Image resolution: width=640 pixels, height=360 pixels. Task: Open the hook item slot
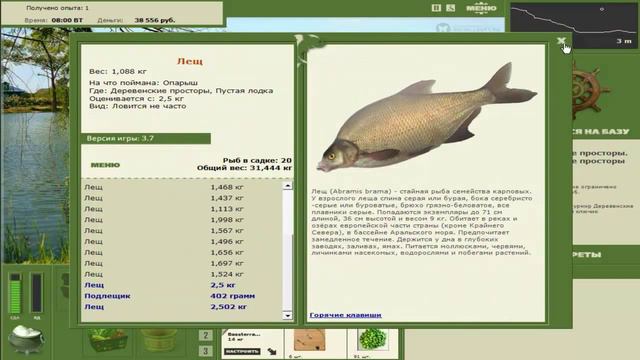pyautogui.click(x=309, y=341)
